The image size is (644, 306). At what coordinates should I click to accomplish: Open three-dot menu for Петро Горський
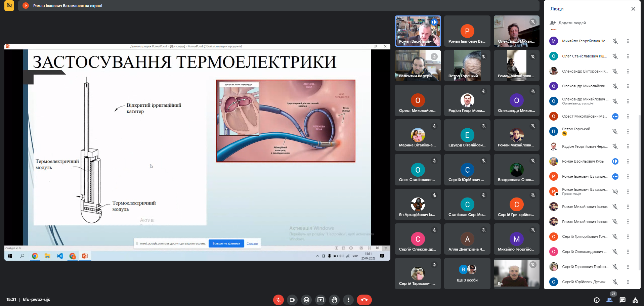[x=628, y=131]
